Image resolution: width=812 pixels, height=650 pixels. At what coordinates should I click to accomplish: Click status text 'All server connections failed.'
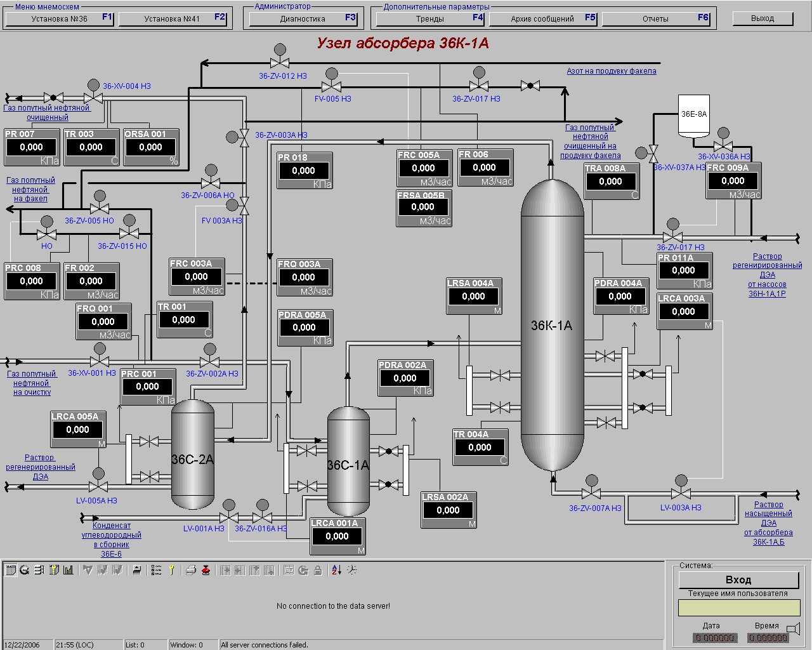click(x=265, y=645)
